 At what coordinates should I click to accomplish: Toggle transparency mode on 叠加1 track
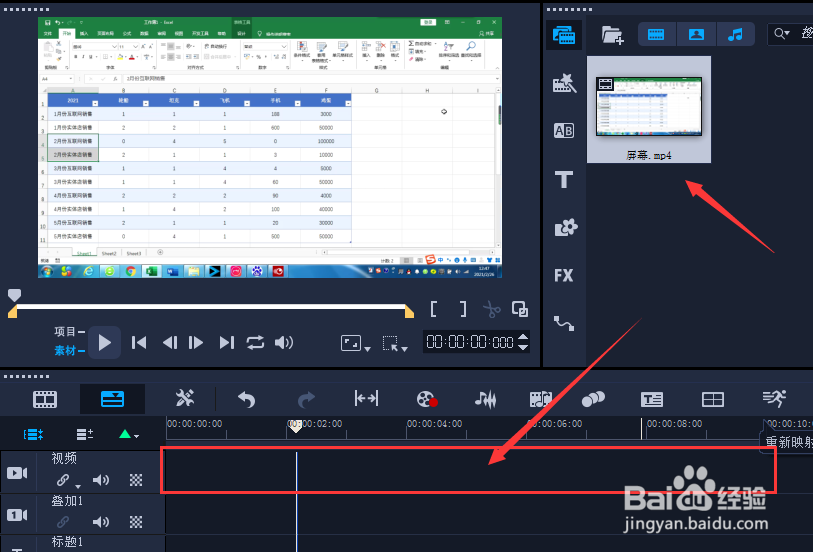pyautogui.click(x=136, y=521)
